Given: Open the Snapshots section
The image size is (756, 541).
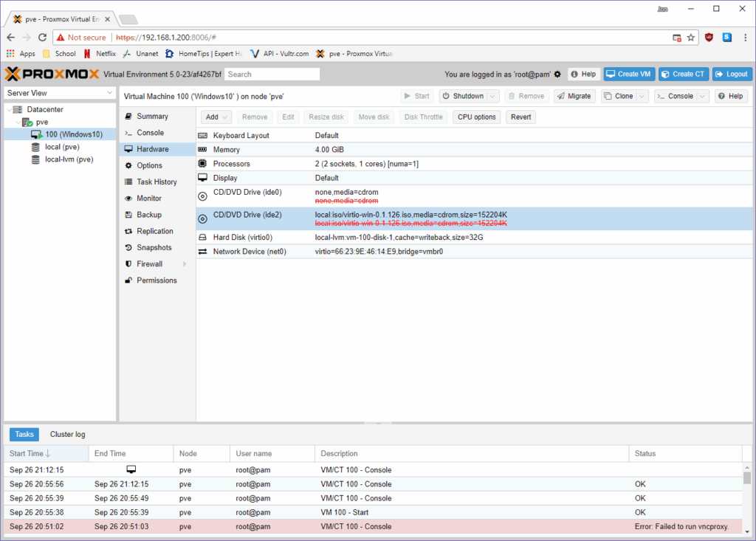Looking at the screenshot, I should point(157,247).
